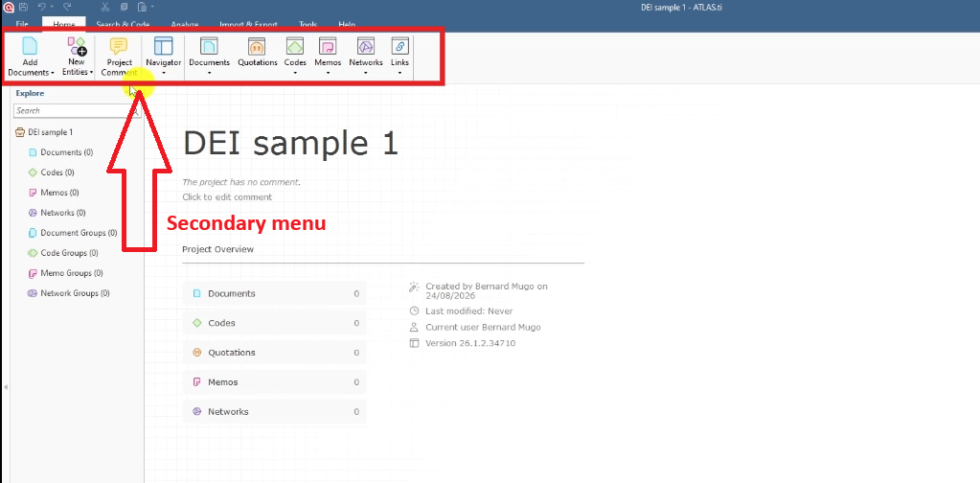Viewport: 980px width, 483px height.
Task: Open the Help ribbon tab
Action: coord(347,24)
